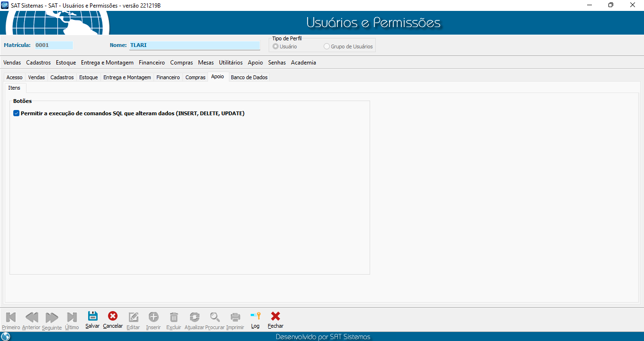Click the Matrícula input field
This screenshot has width=644, height=341.
point(54,46)
